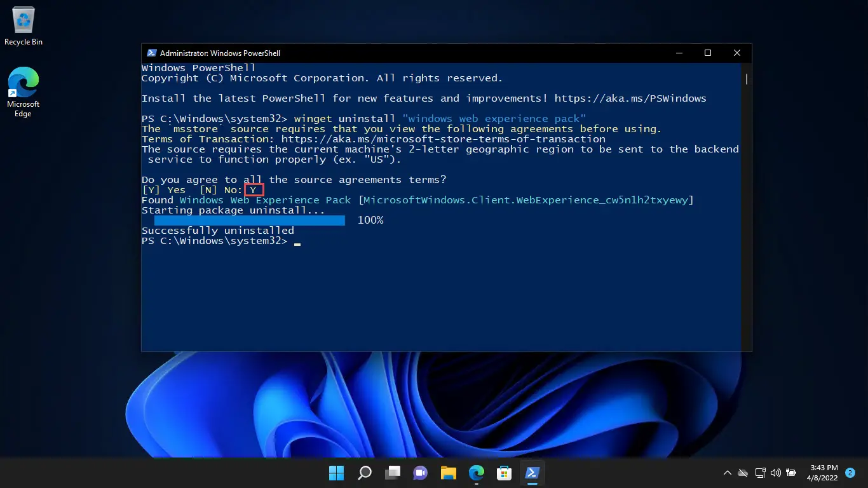Image resolution: width=868 pixels, height=488 pixels.
Task: Click "Do you agree to all" question line
Action: click(x=294, y=180)
